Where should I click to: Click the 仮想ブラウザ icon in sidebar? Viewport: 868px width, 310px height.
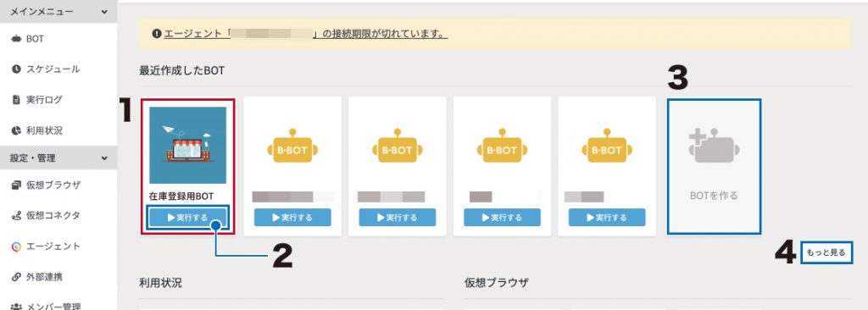click(16, 185)
